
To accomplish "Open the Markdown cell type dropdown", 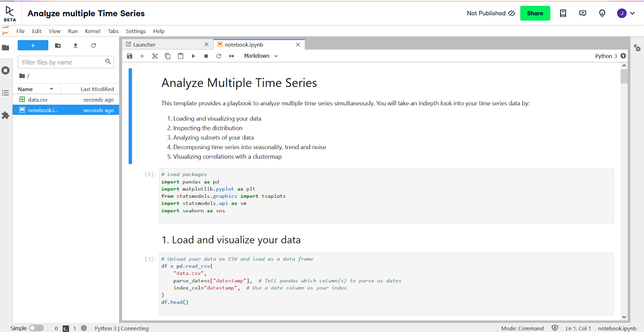I will [261, 56].
